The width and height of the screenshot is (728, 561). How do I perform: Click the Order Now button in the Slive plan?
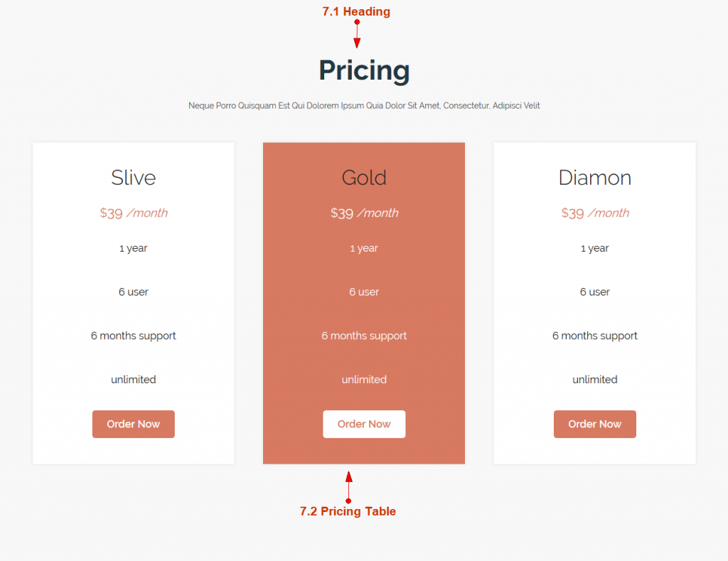pos(133,424)
